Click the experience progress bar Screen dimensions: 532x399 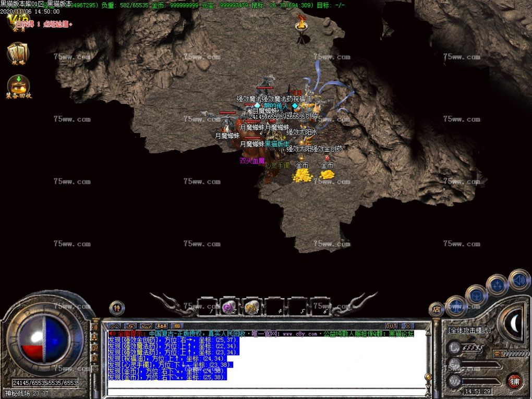point(481,365)
